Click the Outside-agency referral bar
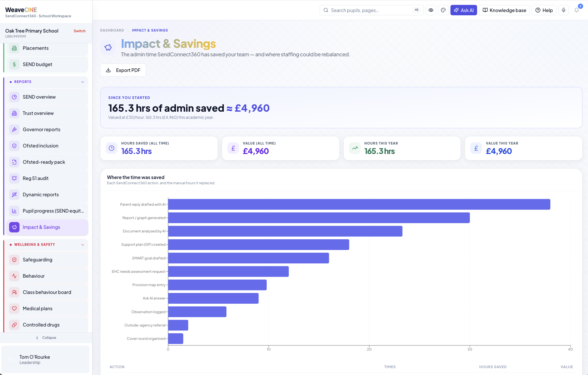The width and height of the screenshot is (588, 375). 178,325
